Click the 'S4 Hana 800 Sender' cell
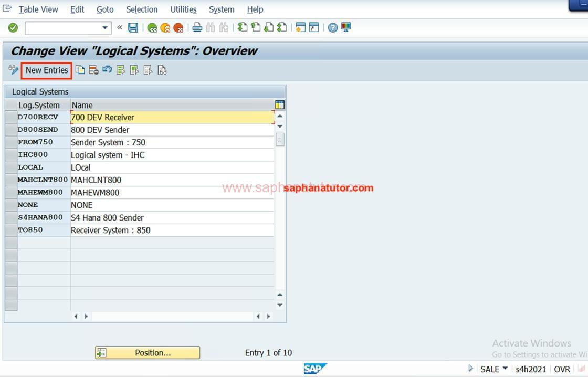Image resolution: width=588 pixels, height=377 pixels. tap(173, 217)
